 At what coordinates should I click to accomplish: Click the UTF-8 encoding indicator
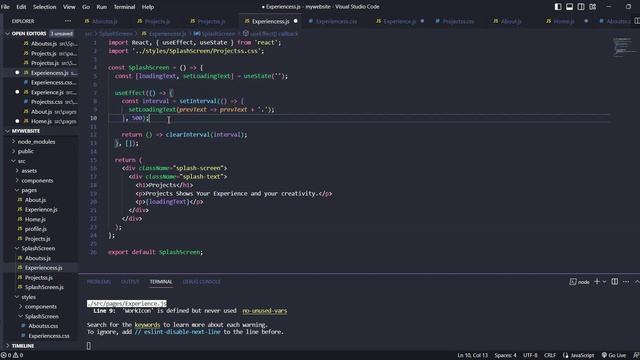click(x=530, y=355)
